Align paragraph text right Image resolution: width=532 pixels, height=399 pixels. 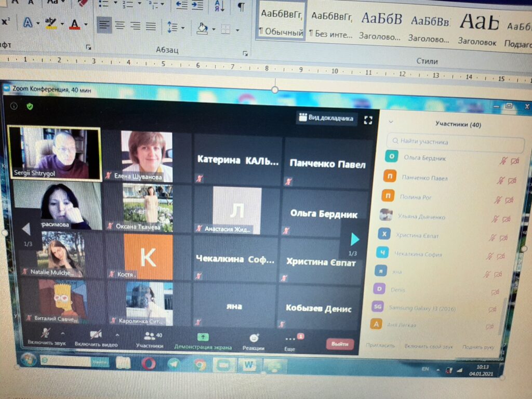[135, 26]
